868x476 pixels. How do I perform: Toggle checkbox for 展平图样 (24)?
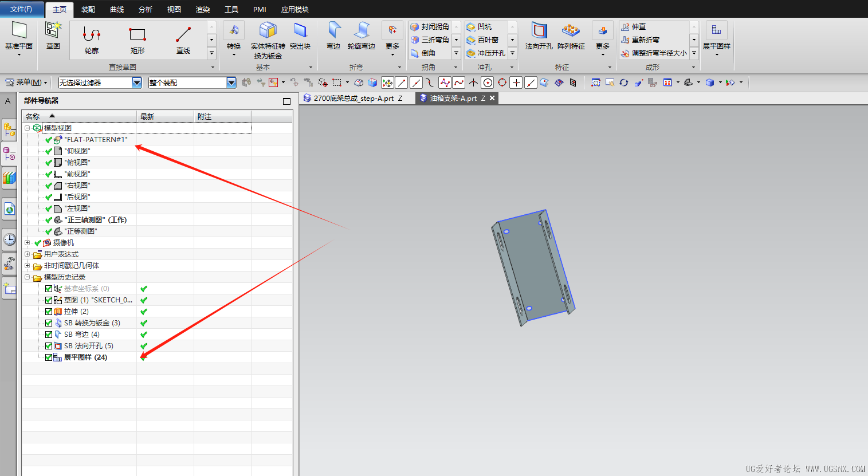49,357
